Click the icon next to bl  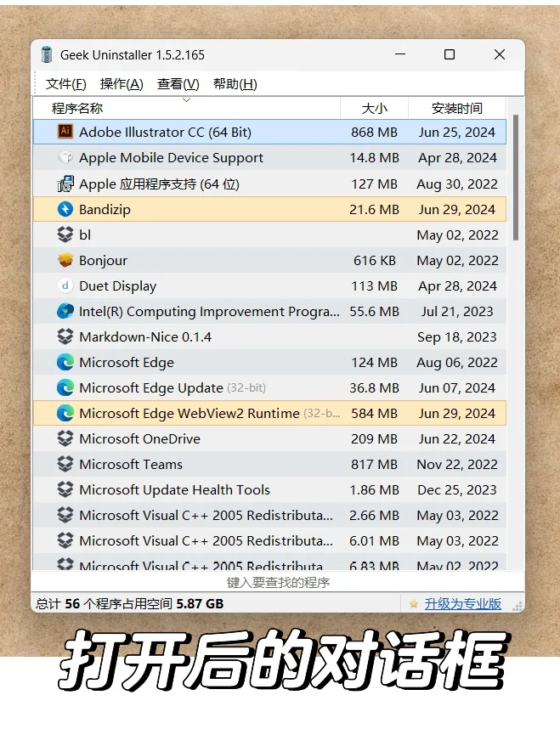point(65,235)
